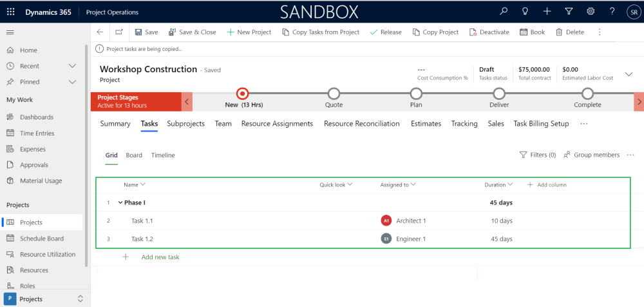Click Save in the command bar

pyautogui.click(x=147, y=32)
